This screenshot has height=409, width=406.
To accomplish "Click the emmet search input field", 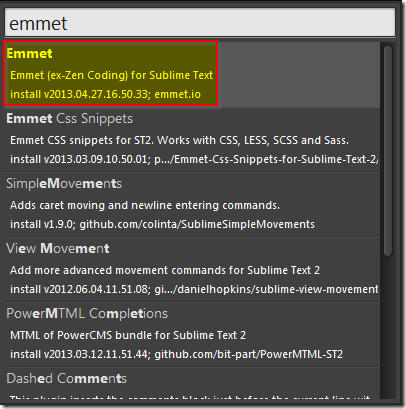I will (200, 23).
